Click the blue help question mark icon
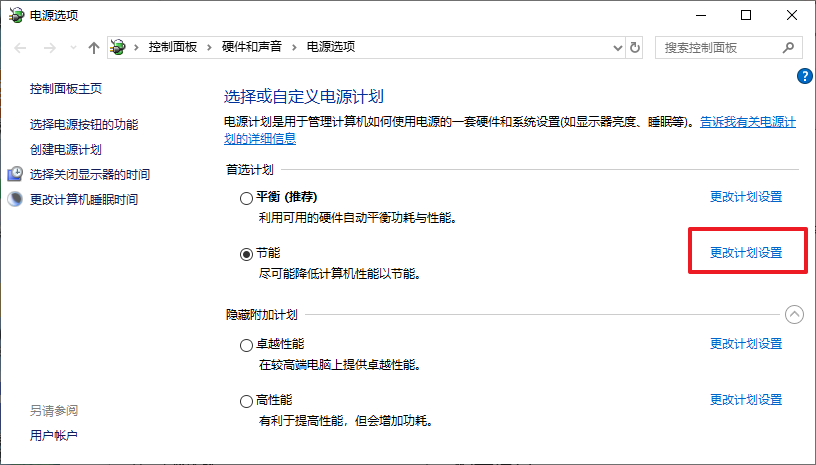This screenshot has width=816, height=465. pyautogui.click(x=804, y=76)
